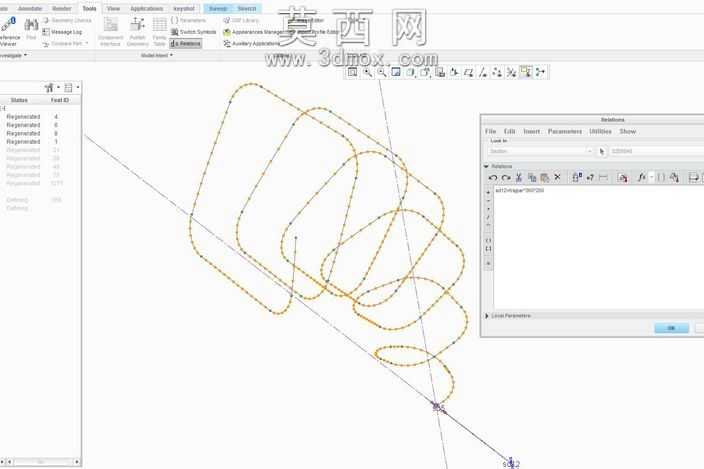Toggle plane display filter icon
The height and width of the screenshot is (469, 704).
pos(468,72)
